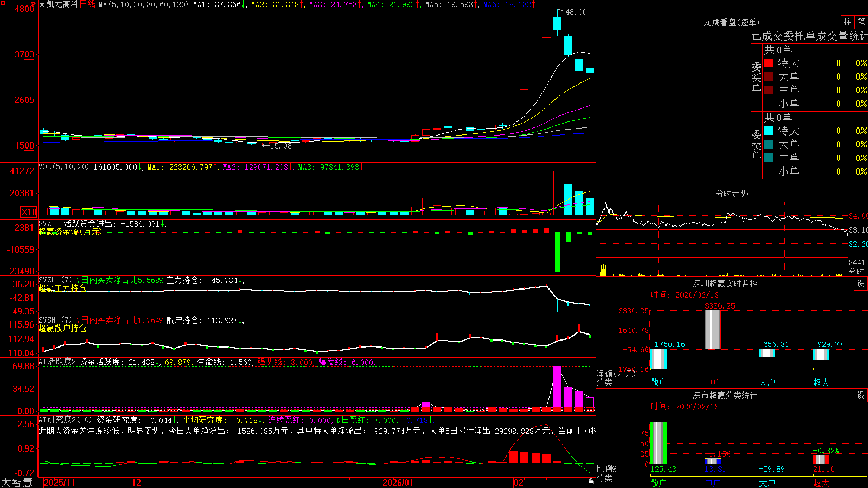
Task: Click the dark red 大单 buy-order swatch
Action: coord(768,76)
